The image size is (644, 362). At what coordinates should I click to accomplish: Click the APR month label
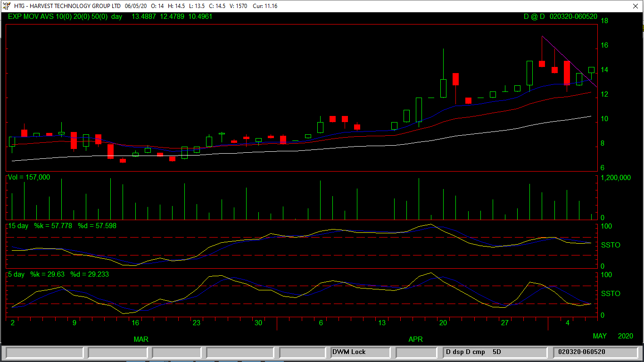point(415,339)
